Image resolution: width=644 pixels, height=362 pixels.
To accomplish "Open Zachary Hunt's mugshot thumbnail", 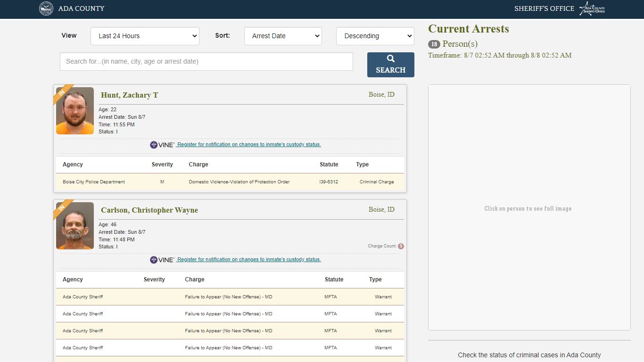I will pos(75,111).
